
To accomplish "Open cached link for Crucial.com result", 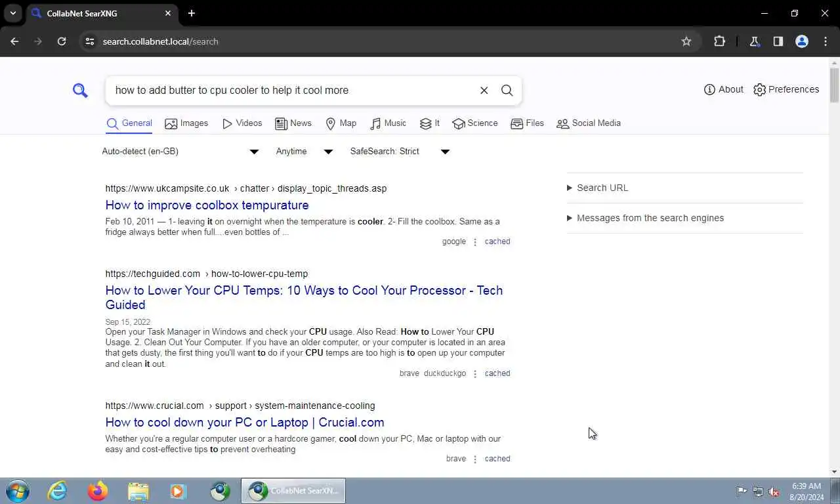I will [x=497, y=459].
